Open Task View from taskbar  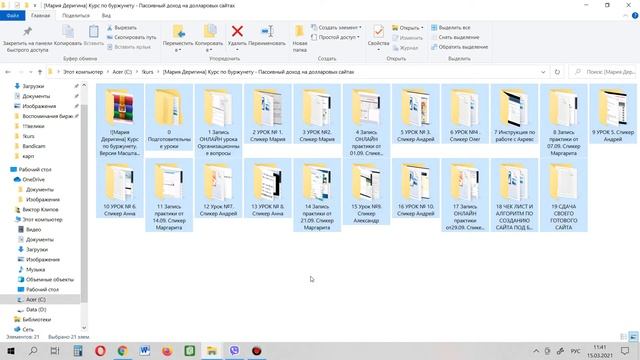click(55, 351)
